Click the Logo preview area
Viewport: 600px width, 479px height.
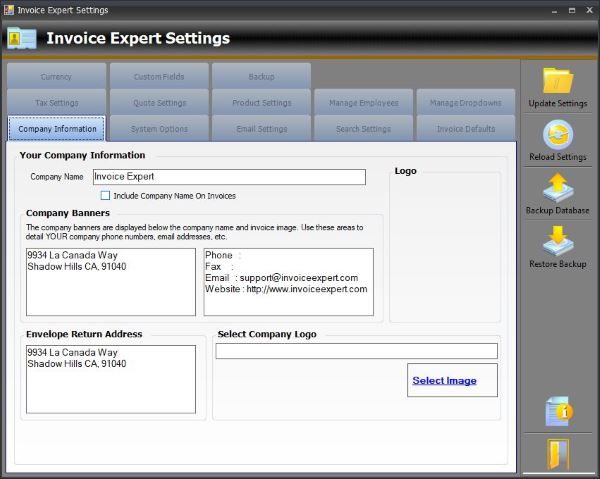tap(445, 248)
